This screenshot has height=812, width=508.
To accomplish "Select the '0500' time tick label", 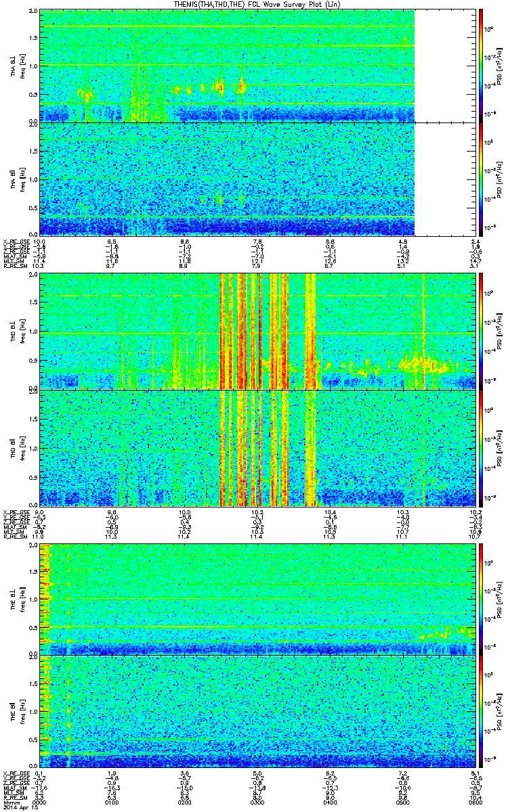I will (402, 803).
